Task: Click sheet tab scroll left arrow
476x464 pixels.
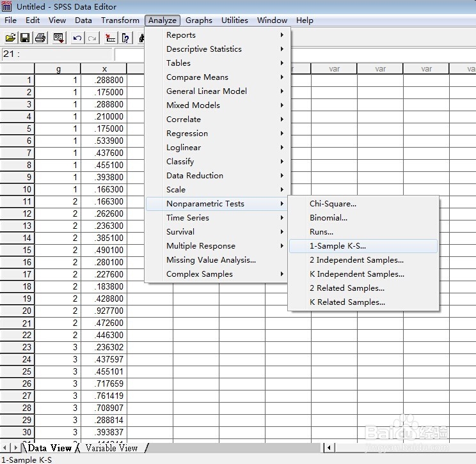Action: pyautogui.click(x=4, y=447)
